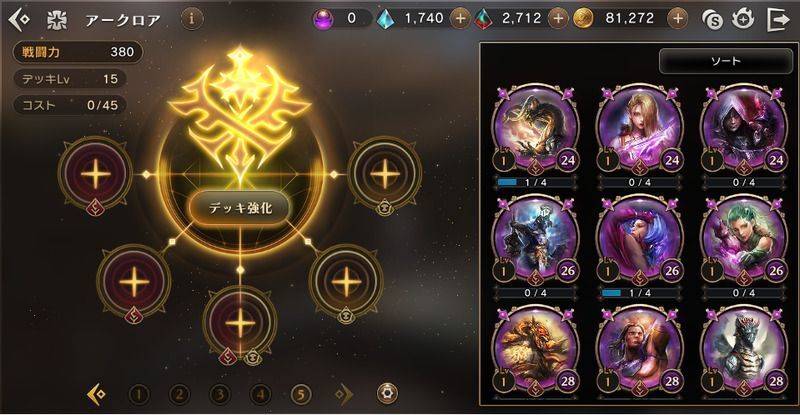Switch to deck tab 5
The width and height of the screenshot is (800, 415).
pyautogui.click(x=301, y=395)
